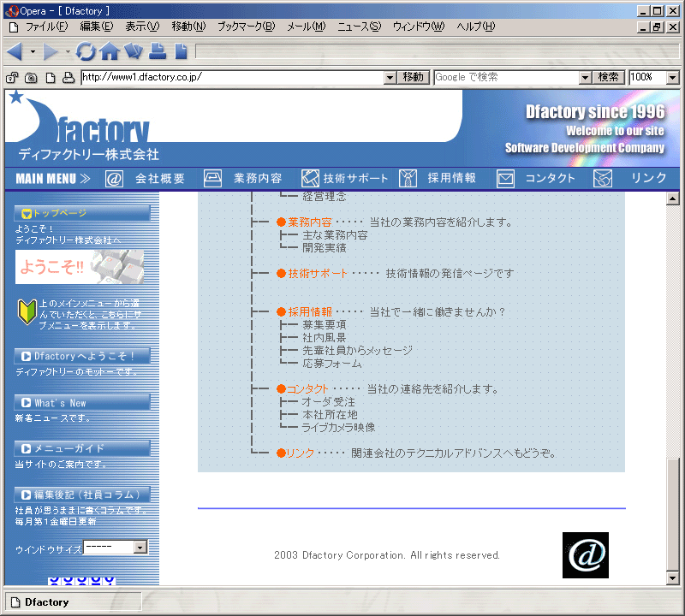Screen dimensions: 685x616
Task: Click the 応募フォーム sitemap entry
Action: 332,364
